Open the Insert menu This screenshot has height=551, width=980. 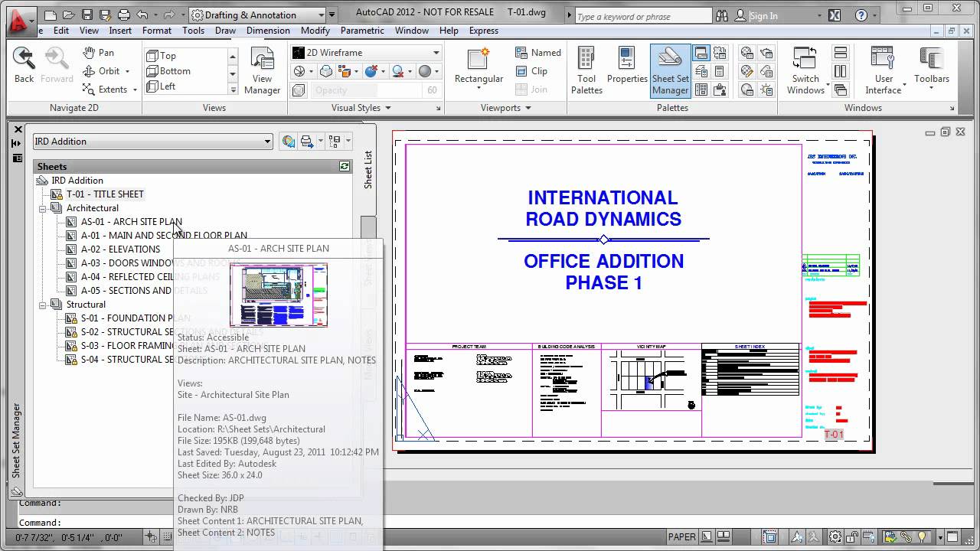point(120,31)
